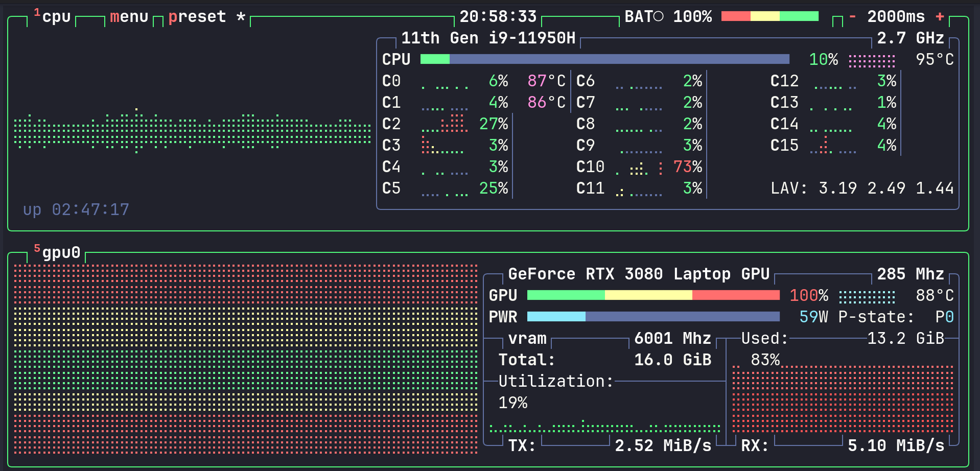Select core C12 row
Screen dimensions: 980x471
tap(833, 81)
